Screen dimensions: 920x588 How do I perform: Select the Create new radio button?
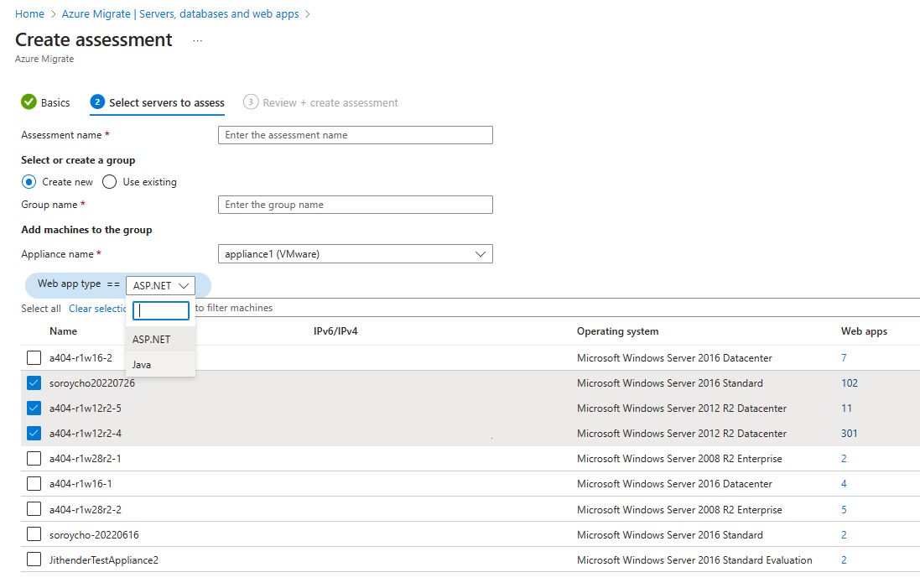click(x=29, y=181)
